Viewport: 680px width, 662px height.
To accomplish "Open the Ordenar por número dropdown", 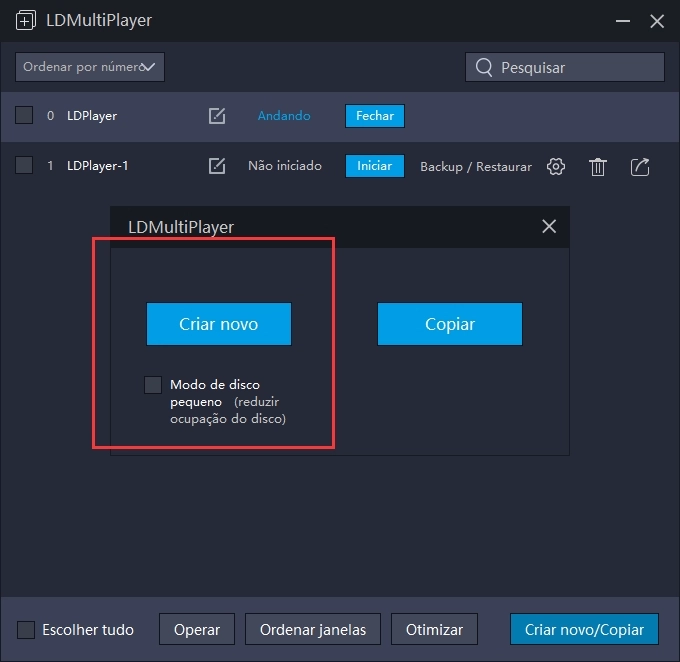I will coord(90,67).
